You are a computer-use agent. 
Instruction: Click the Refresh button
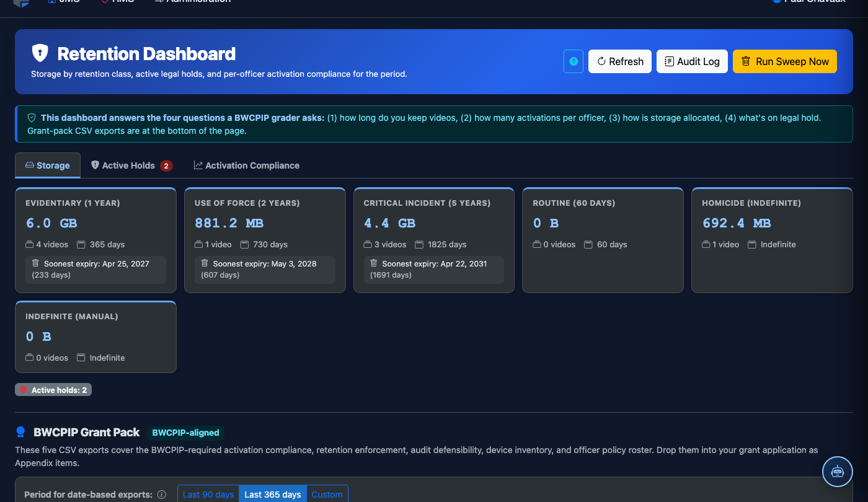coord(620,61)
